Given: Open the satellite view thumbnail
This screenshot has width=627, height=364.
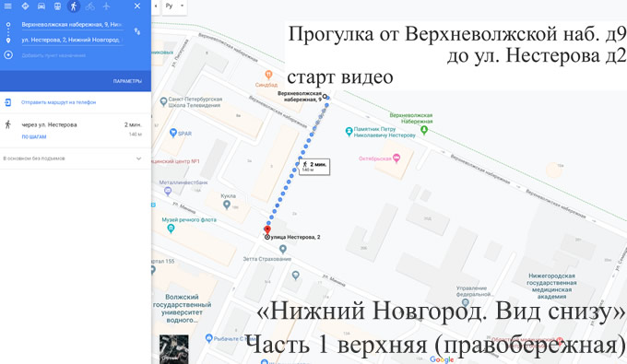Looking at the screenshot, I should pyautogui.click(x=174, y=349).
